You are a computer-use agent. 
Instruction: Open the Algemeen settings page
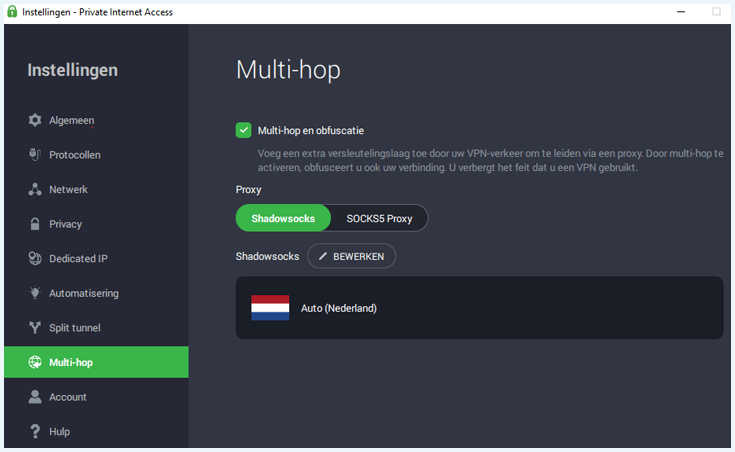[x=96, y=120]
